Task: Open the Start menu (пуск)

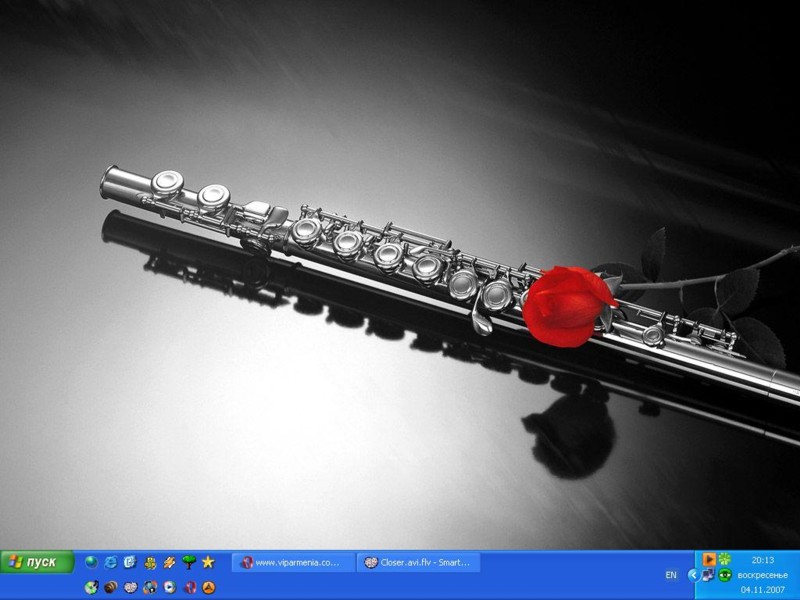Action: 37,562
